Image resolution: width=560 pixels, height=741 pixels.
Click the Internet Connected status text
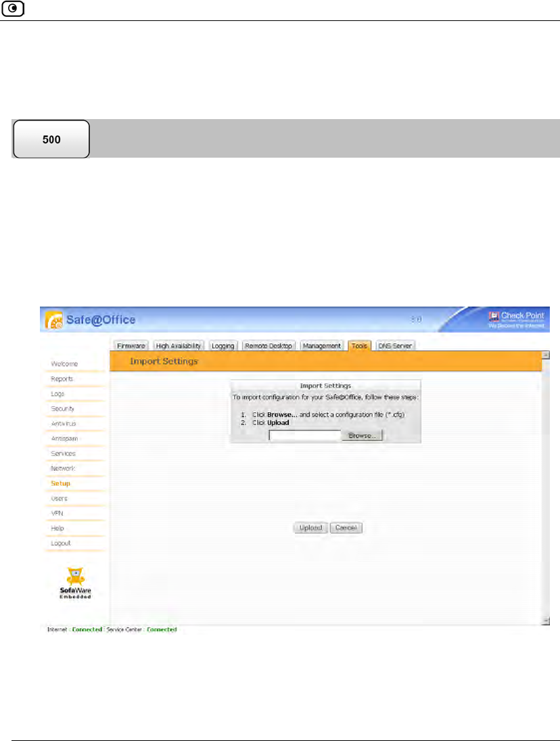click(x=74, y=629)
